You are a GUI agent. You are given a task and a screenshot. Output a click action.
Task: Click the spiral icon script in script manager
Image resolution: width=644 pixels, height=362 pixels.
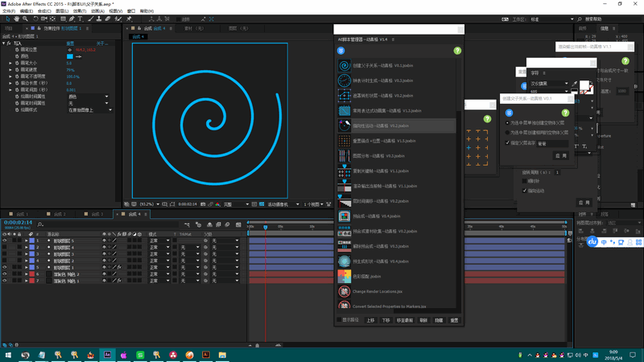pos(345,65)
